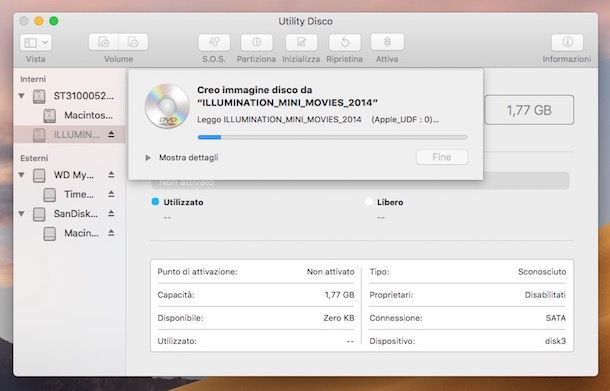This screenshot has height=391, width=610.
Task: Click the Non attivato mount point value
Action: 331,272
